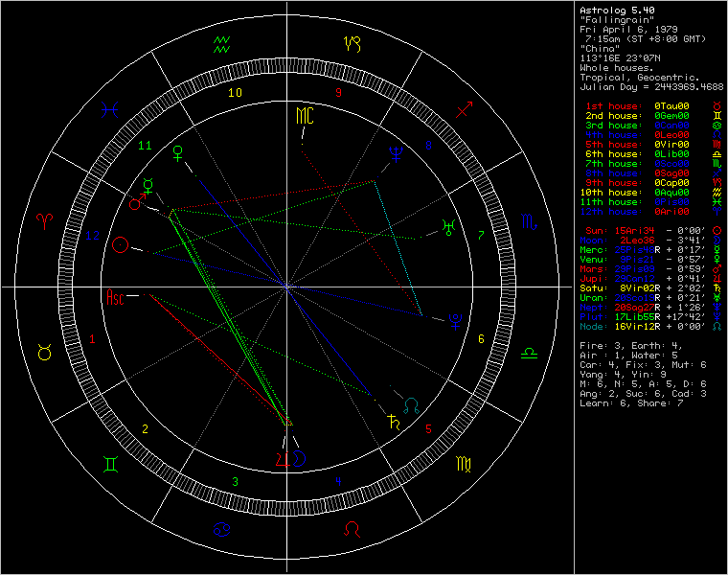The width and height of the screenshot is (728, 575).
Task: Click the Moon: 2Leo36 position row
Action: (650, 241)
